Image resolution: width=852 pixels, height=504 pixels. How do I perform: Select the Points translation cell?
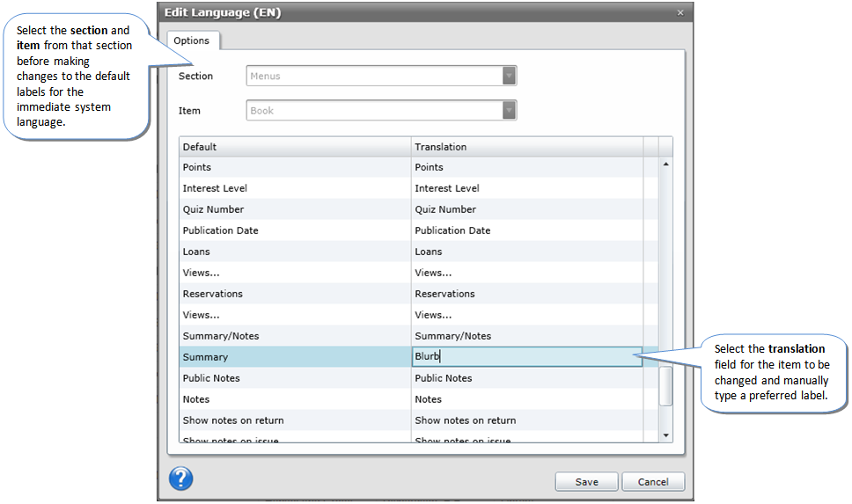(526, 167)
